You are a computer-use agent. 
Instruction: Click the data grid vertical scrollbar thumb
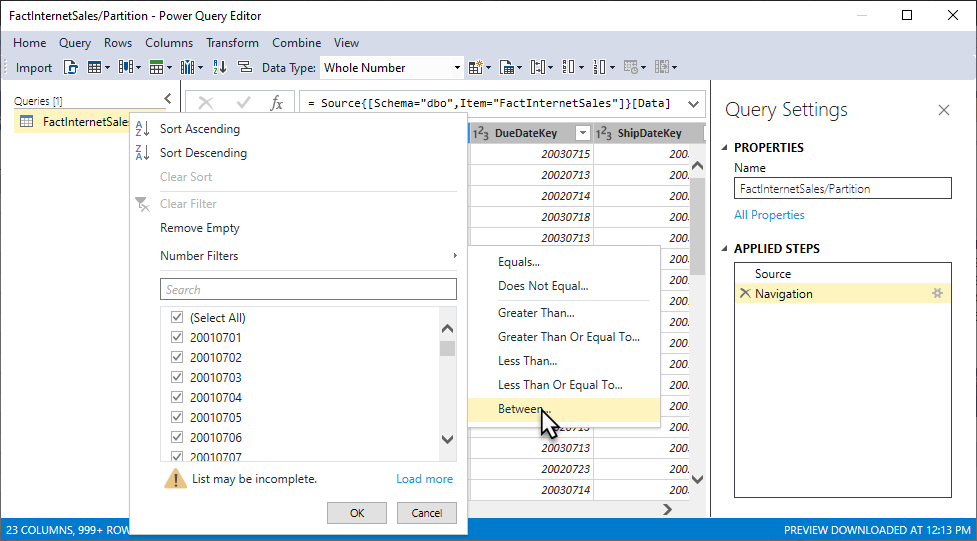(698, 227)
